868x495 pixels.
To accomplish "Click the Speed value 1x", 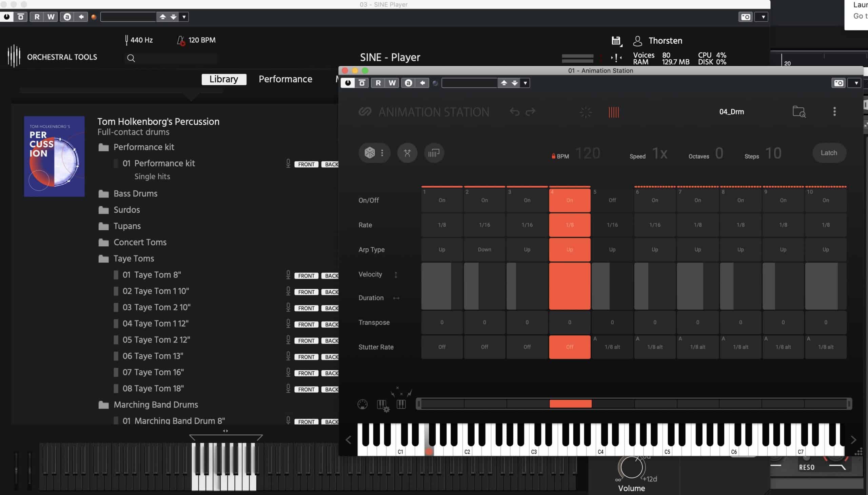I will [659, 153].
